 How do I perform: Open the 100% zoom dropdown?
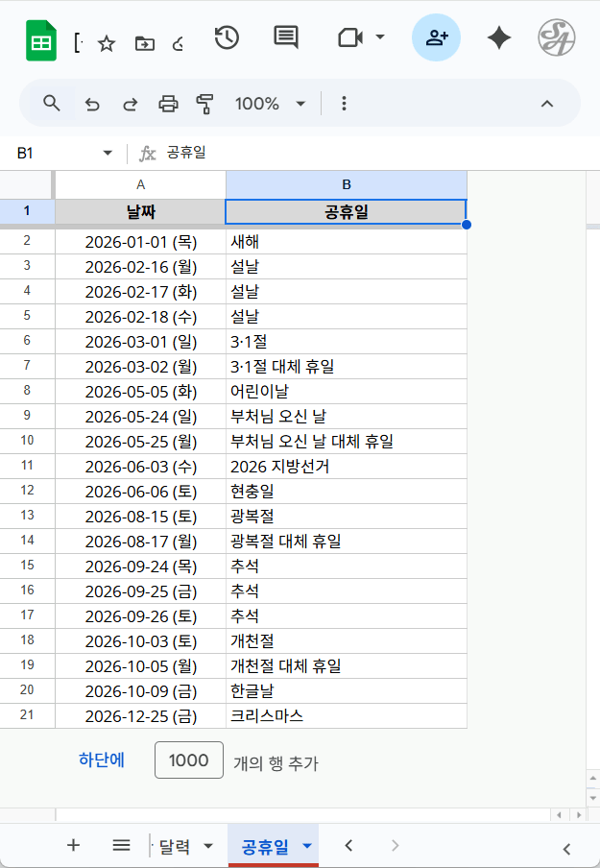coord(270,104)
